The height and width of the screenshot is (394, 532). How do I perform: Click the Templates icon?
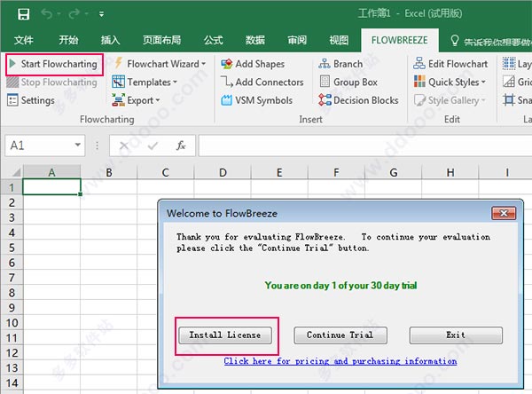pos(119,82)
